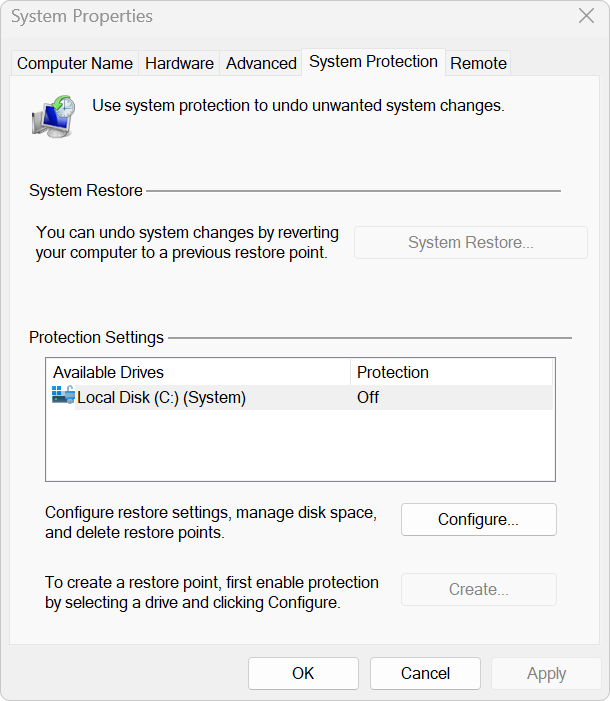
Task: Click the System Properties window title
Action: pyautogui.click(x=82, y=17)
